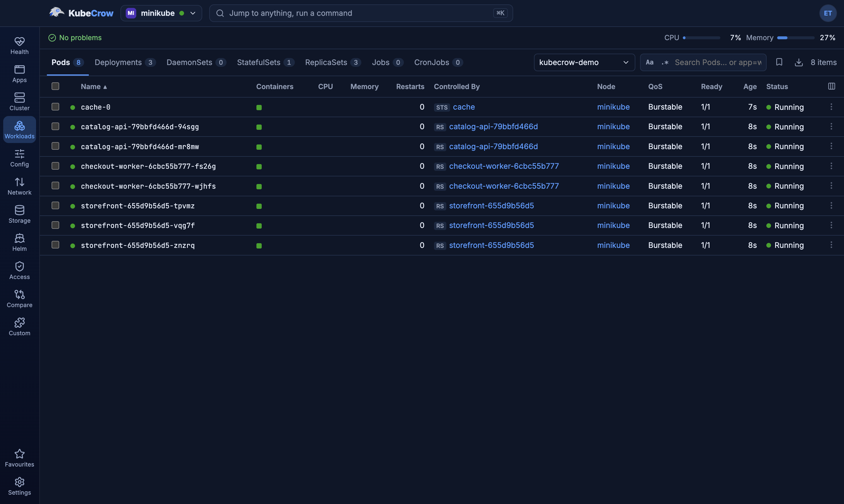
Task: Open the kubecrow-demo namespace dropdown
Action: coord(584,62)
